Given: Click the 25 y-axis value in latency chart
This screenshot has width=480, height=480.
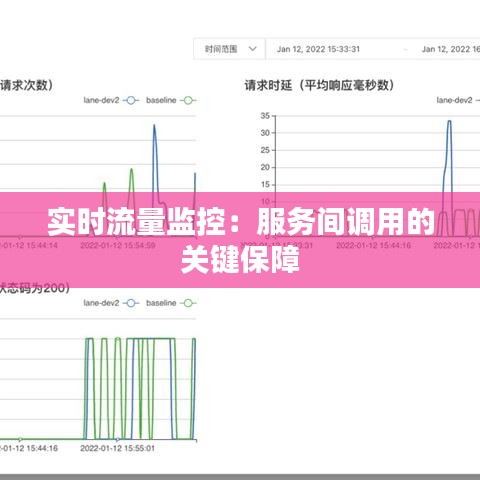Looking at the screenshot, I should (265, 150).
